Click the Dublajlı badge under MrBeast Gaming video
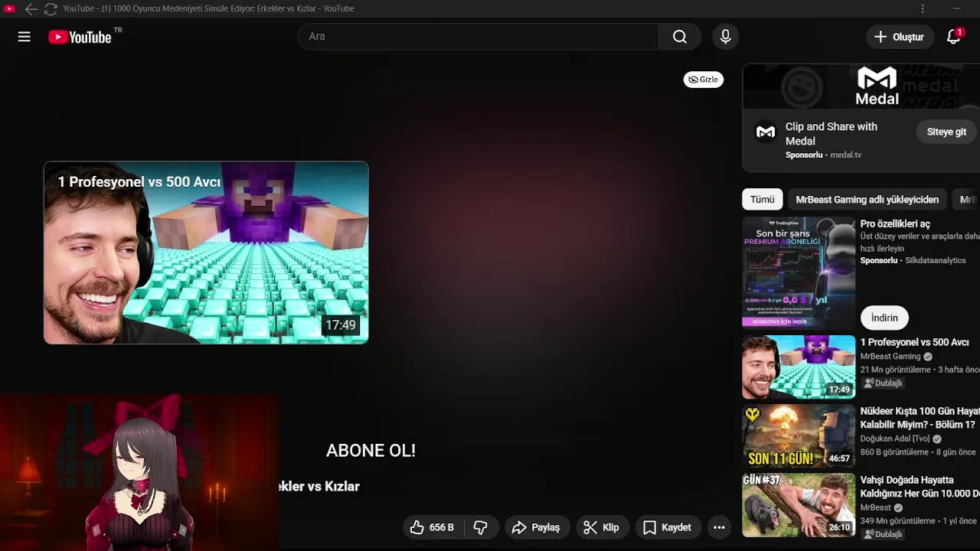This screenshot has width=980, height=551. 884,383
